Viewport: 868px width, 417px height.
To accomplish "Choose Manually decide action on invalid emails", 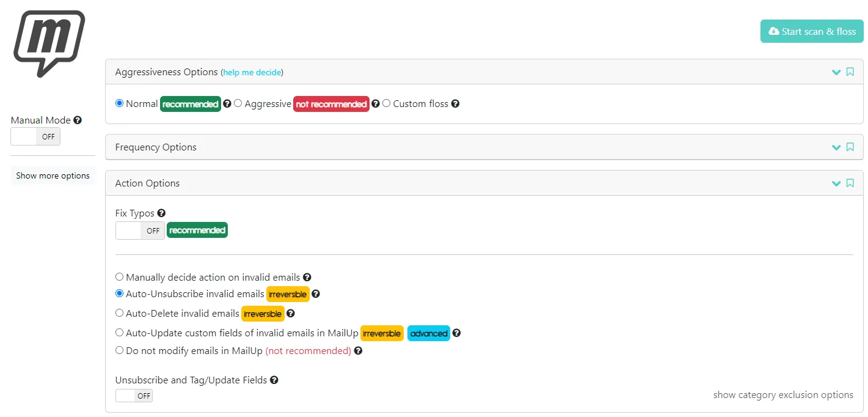I will (119, 277).
